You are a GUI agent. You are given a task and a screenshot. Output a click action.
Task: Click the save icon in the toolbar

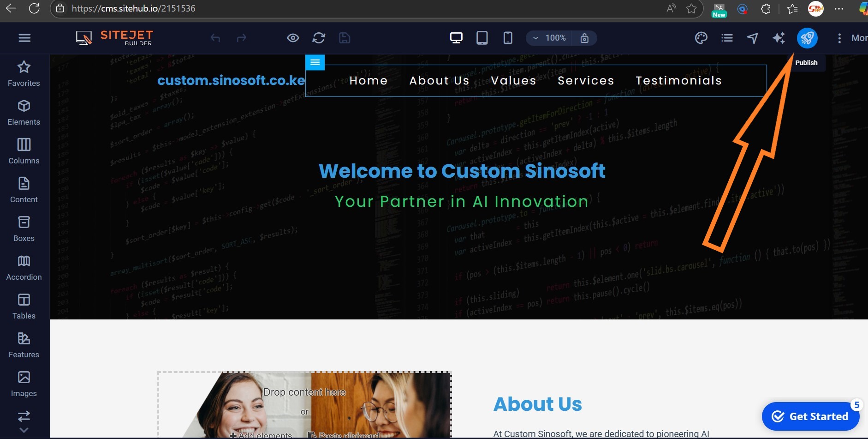point(345,38)
